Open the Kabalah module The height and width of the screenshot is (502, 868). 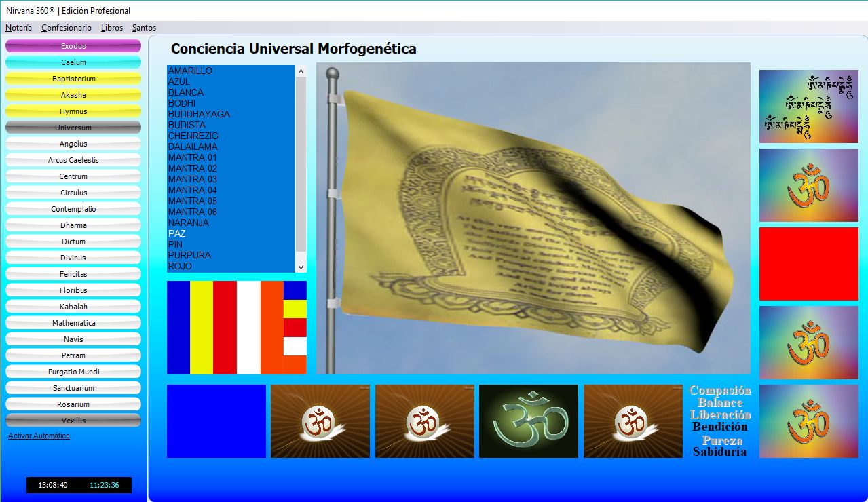click(x=73, y=307)
